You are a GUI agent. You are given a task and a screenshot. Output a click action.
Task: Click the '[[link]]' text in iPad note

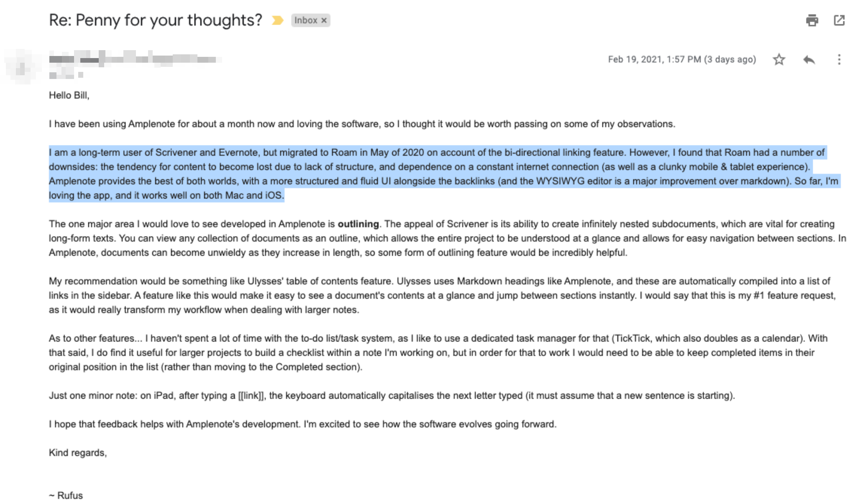click(x=251, y=395)
